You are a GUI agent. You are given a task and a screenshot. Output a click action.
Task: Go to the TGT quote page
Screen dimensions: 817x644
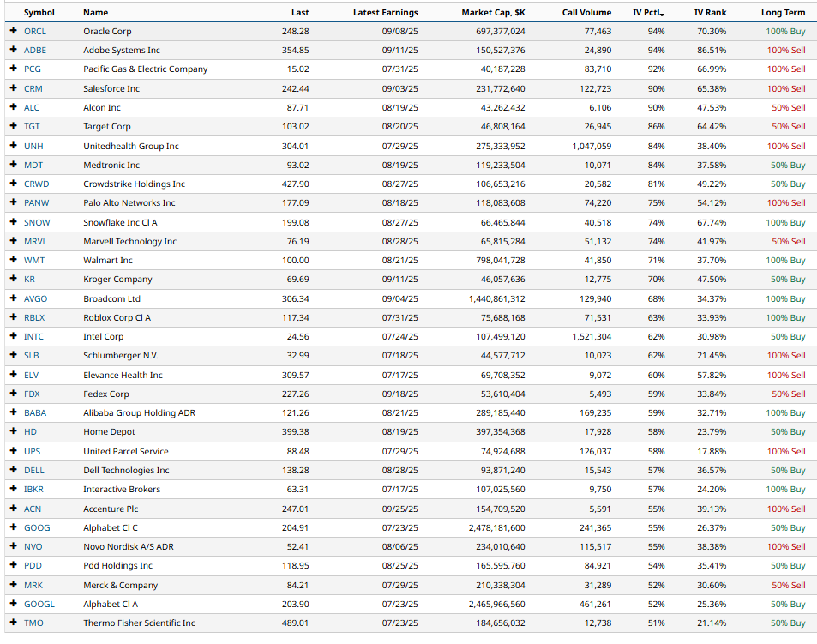(x=32, y=126)
